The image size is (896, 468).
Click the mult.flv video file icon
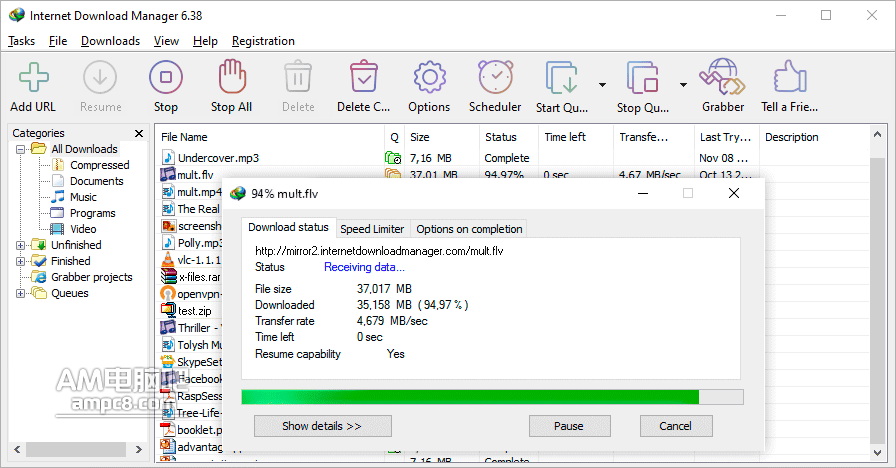click(167, 174)
